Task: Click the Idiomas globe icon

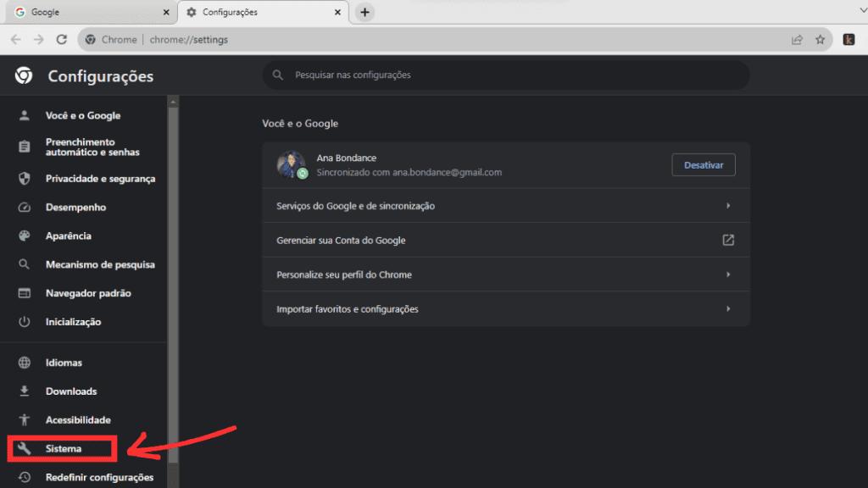Action: [25, 362]
